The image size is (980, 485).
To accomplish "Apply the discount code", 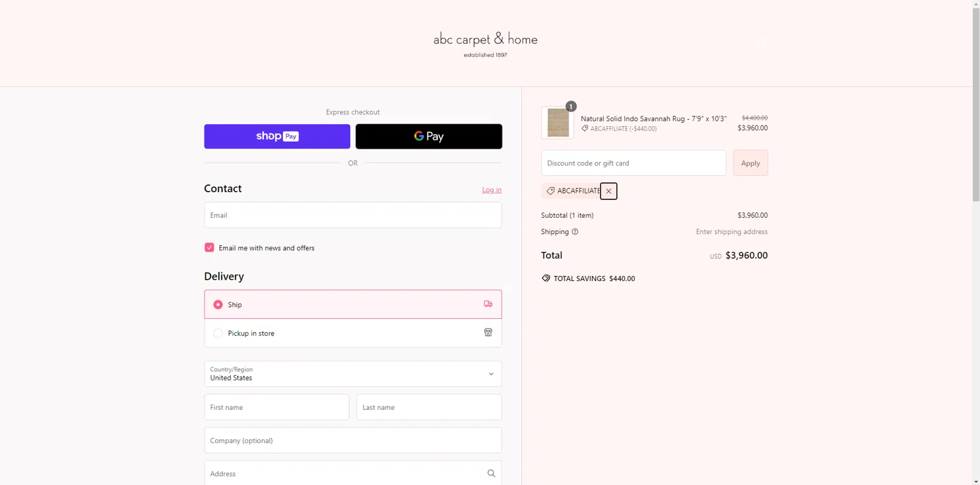I will (x=750, y=163).
